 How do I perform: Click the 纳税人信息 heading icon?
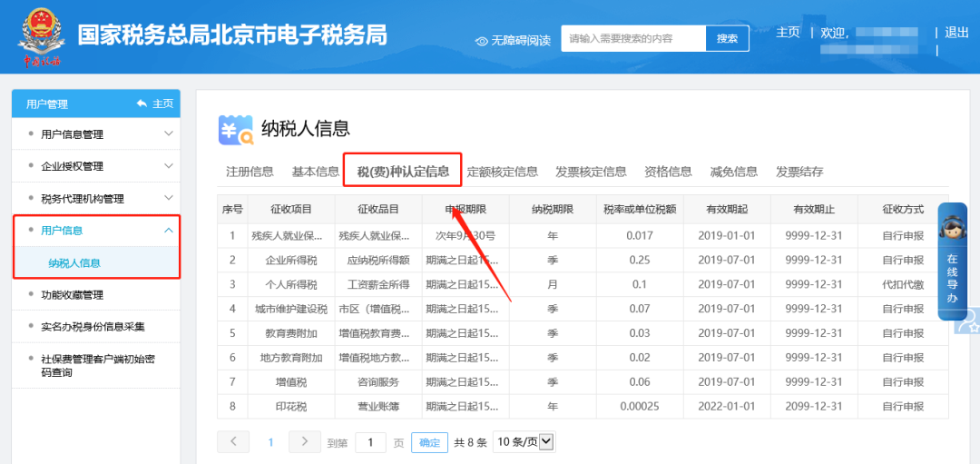(236, 130)
